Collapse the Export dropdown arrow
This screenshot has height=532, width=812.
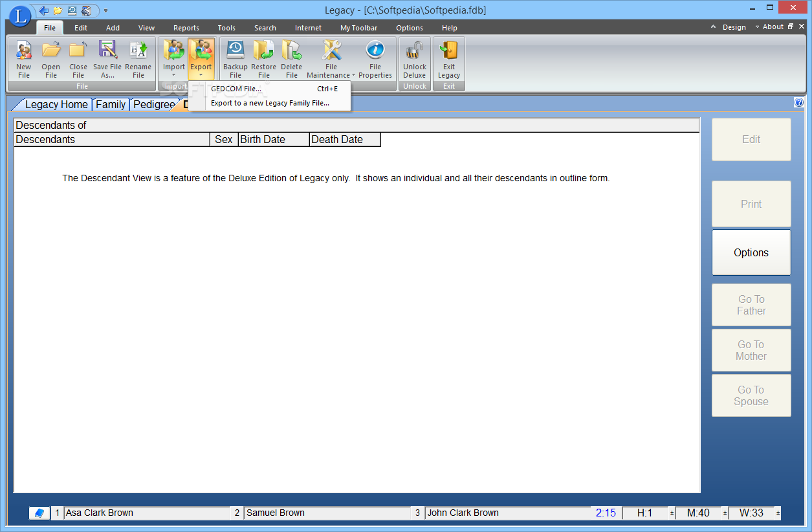point(201,75)
